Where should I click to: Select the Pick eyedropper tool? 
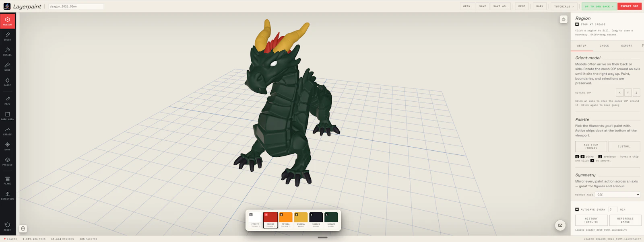coord(7,101)
